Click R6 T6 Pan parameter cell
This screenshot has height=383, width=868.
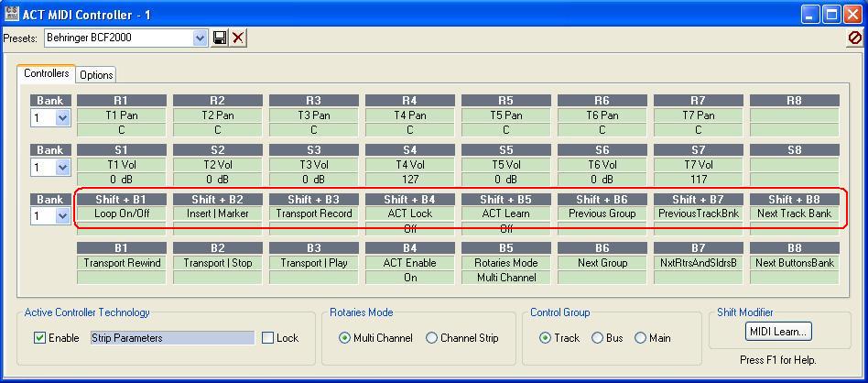[602, 115]
